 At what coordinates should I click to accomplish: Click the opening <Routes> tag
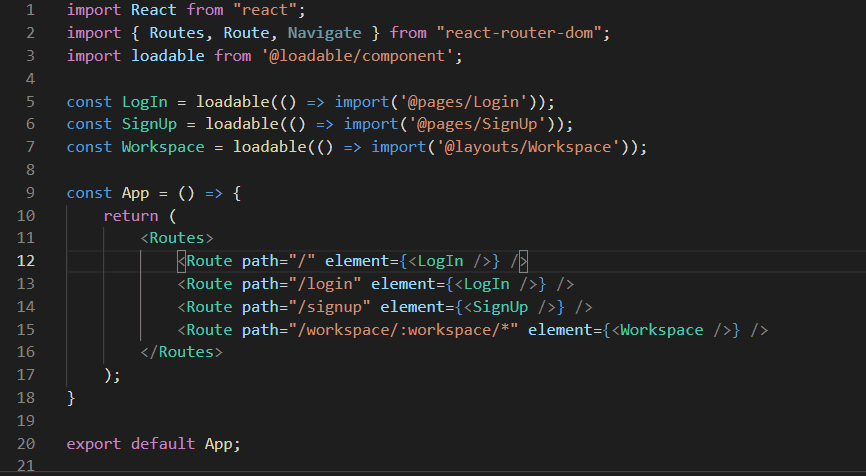177,238
